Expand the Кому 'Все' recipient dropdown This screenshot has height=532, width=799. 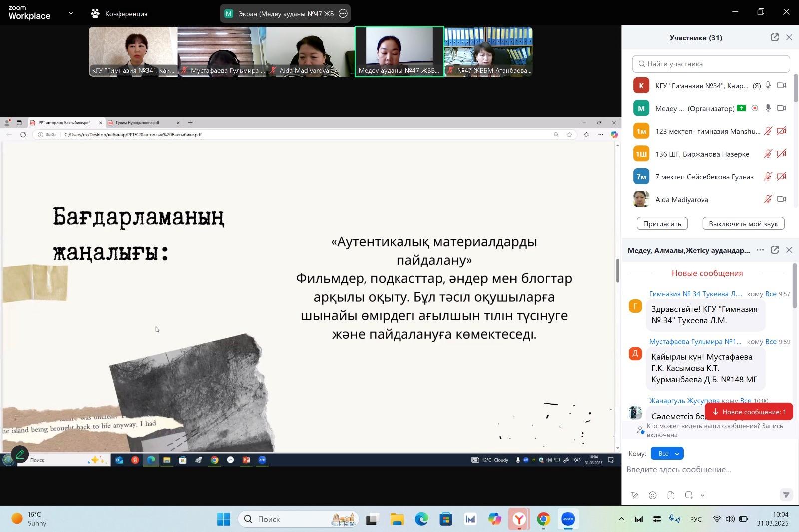tap(667, 454)
